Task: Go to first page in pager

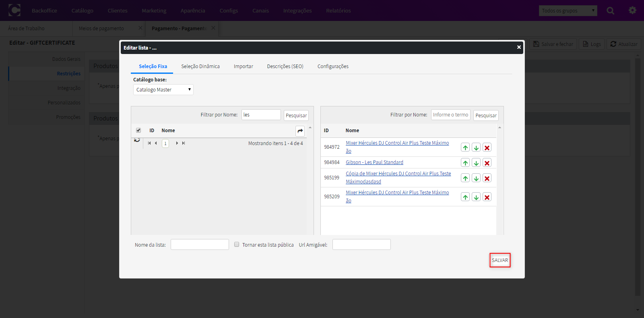Action: click(149, 143)
